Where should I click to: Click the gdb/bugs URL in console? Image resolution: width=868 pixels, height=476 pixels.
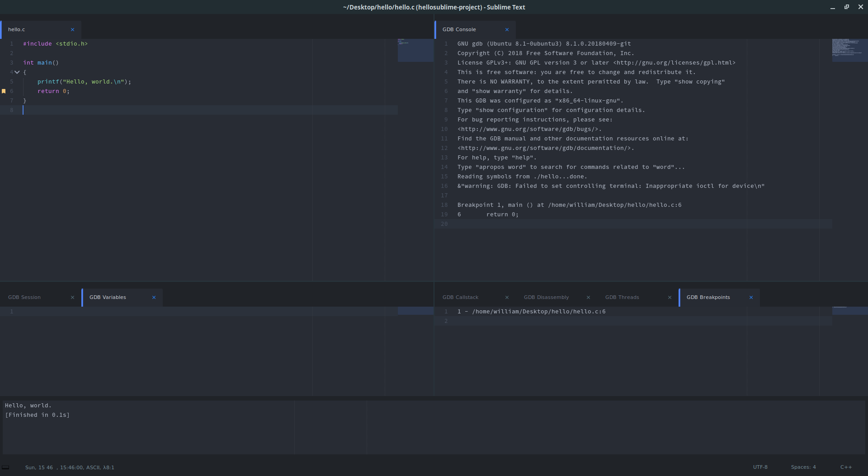(528, 129)
